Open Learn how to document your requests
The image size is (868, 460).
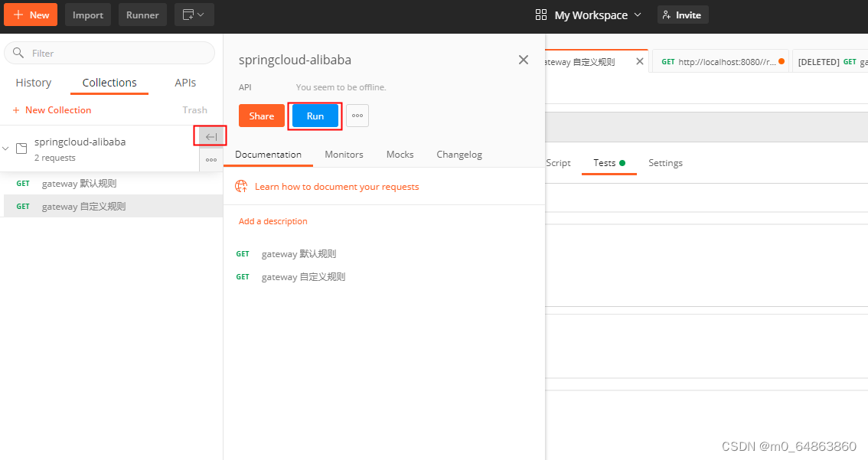pos(337,187)
